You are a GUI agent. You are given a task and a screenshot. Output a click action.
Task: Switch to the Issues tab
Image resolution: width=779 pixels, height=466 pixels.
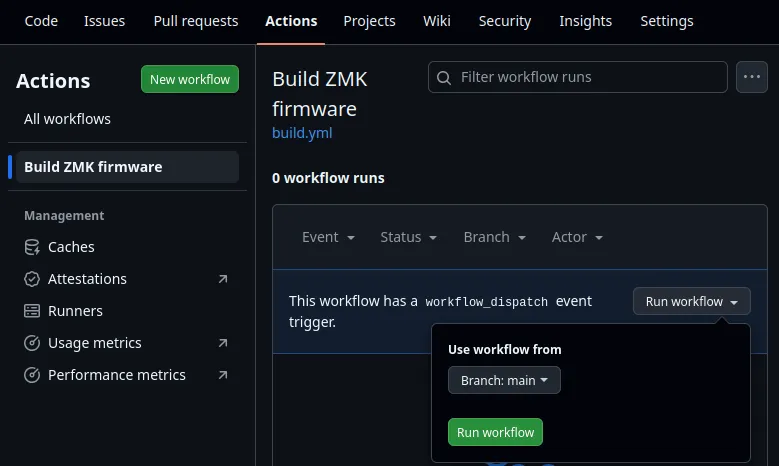(x=104, y=21)
